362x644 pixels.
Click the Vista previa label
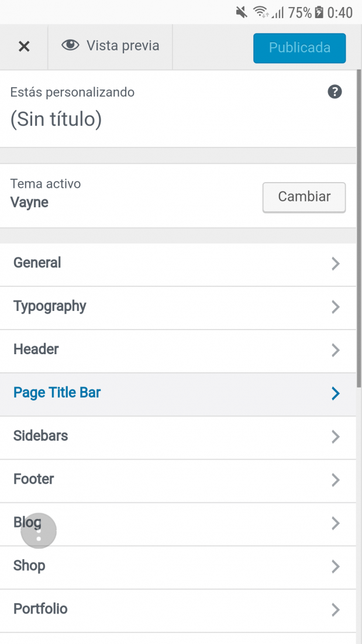pos(123,46)
